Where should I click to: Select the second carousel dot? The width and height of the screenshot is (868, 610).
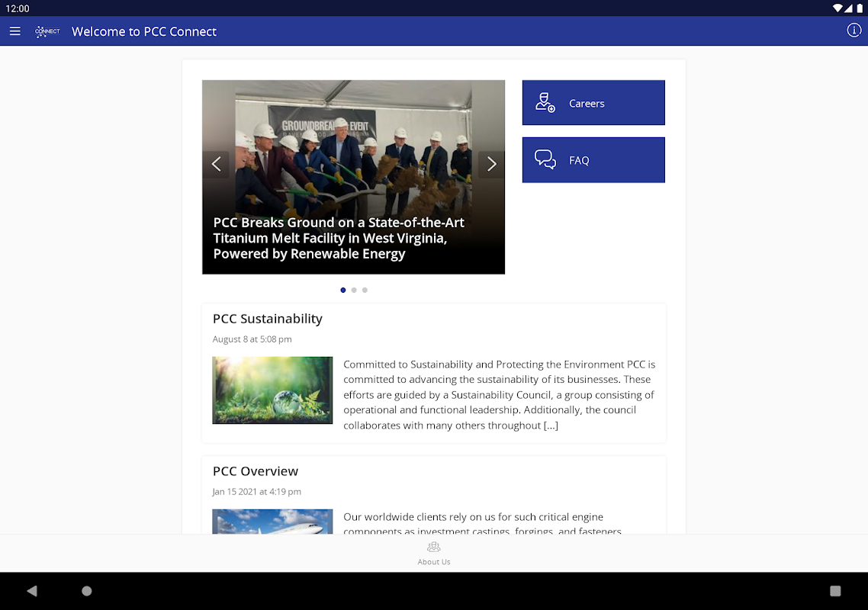click(x=354, y=290)
